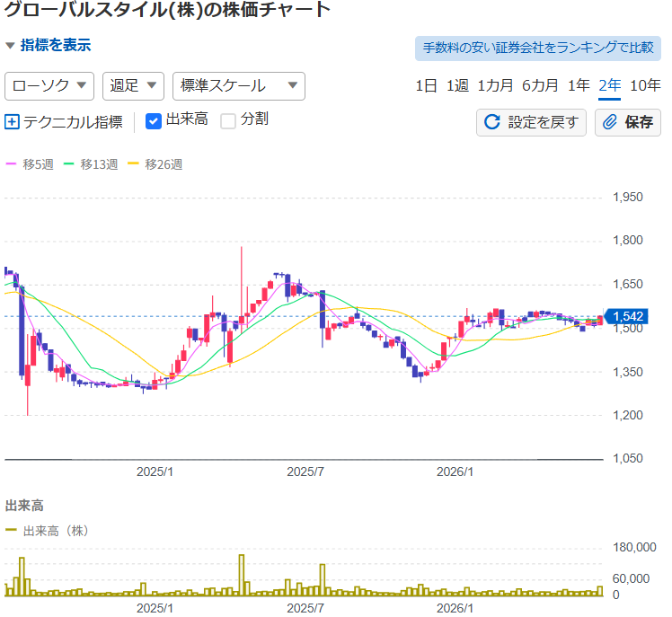Click the paperclip icon in 保存
672x617 pixels.
609,122
